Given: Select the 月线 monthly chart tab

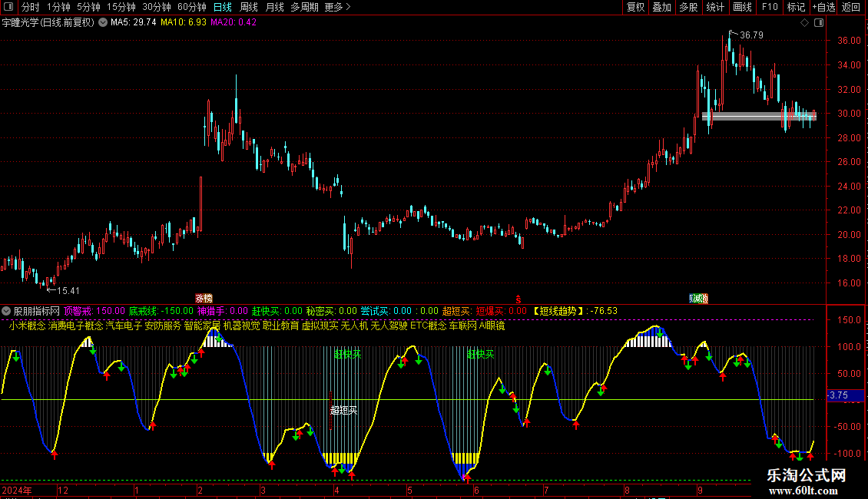Looking at the screenshot, I should (274, 7).
